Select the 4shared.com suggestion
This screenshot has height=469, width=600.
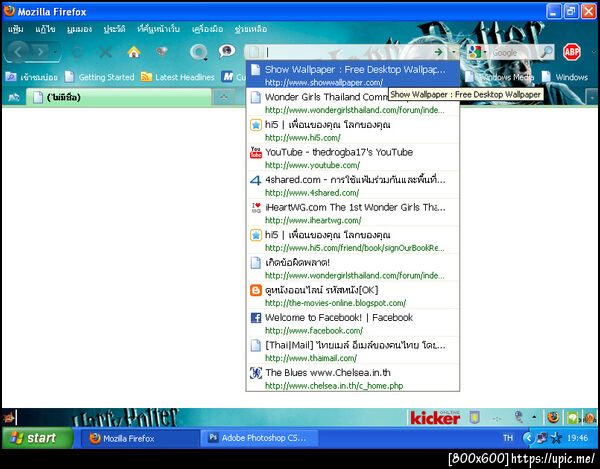pyautogui.click(x=352, y=185)
